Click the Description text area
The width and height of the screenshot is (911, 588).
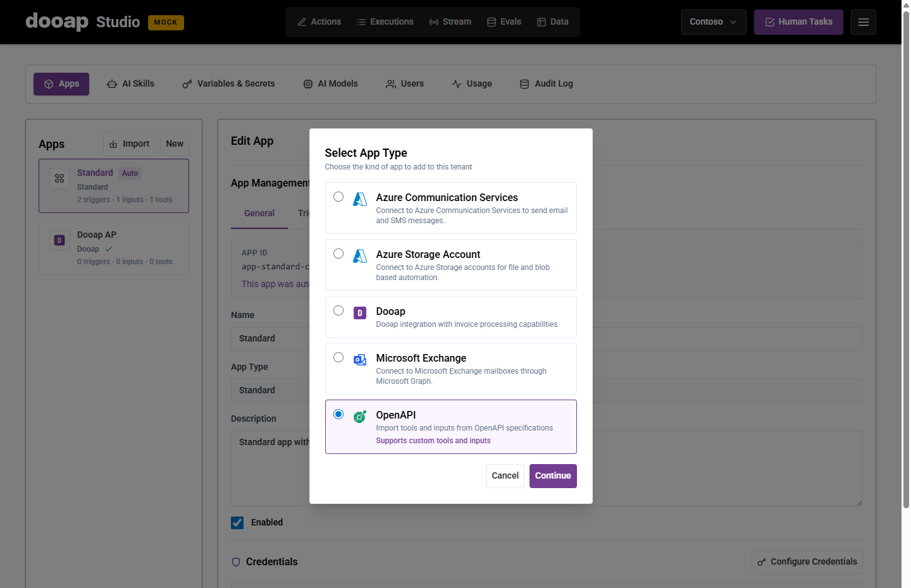point(547,469)
